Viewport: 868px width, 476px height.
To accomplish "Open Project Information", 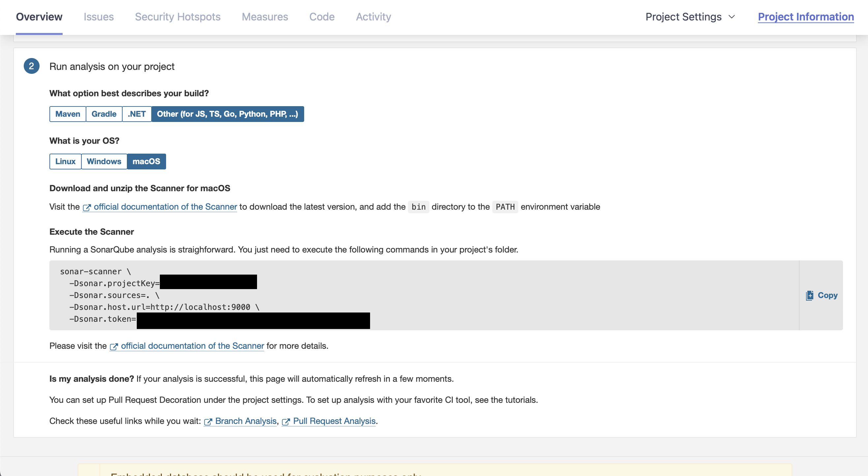I will pos(806,16).
